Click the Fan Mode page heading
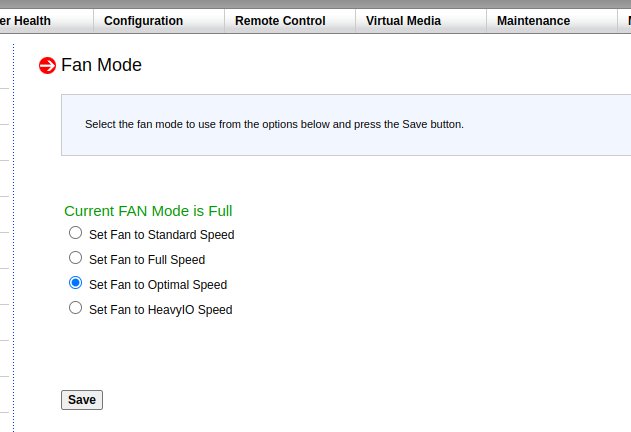The height and width of the screenshot is (432, 631). tap(101, 65)
